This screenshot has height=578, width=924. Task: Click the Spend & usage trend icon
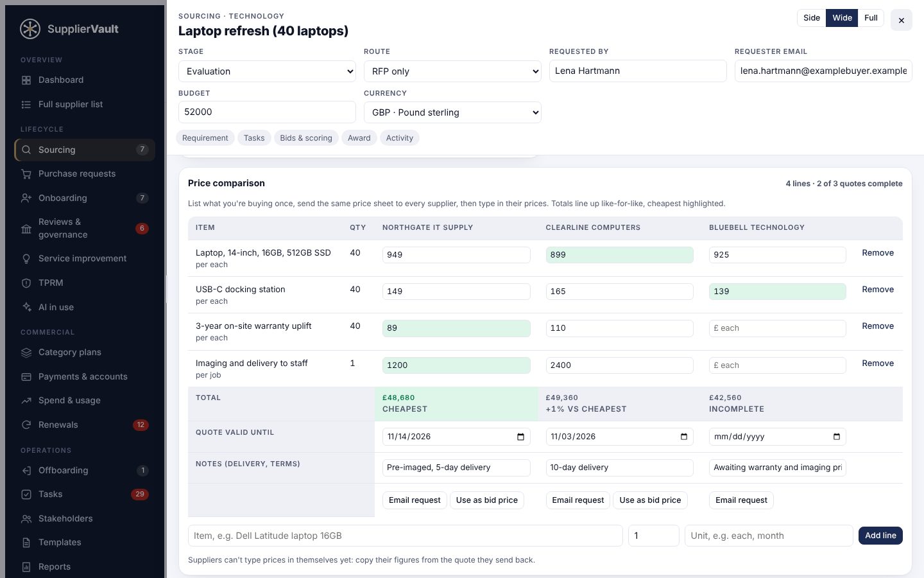(26, 401)
